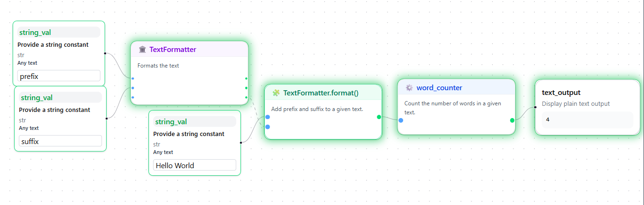This screenshot has width=644, height=205.
Task: Click the bottom blue input port of TextFormatter.format()
Action: (x=267, y=127)
